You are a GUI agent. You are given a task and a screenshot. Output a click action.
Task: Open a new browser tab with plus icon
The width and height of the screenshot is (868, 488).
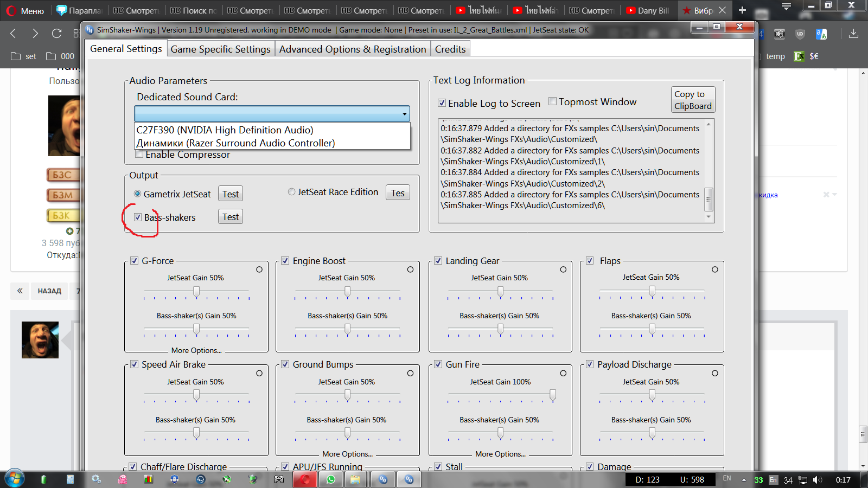(742, 10)
